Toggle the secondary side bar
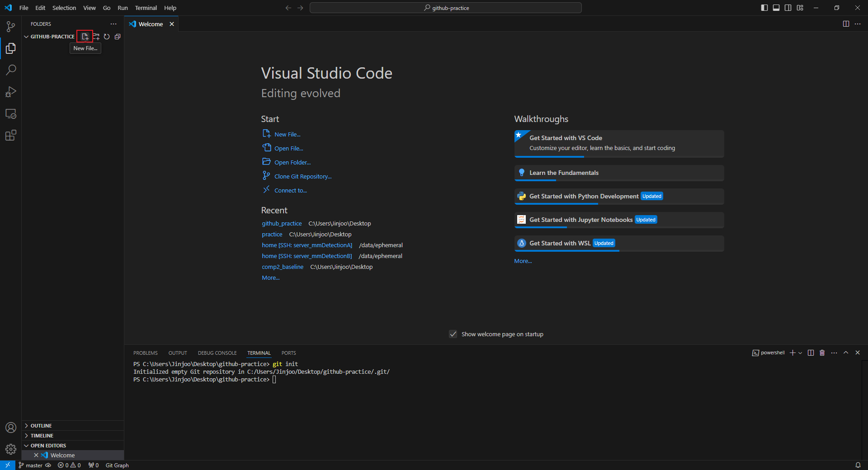This screenshot has height=470, width=868. [788, 8]
